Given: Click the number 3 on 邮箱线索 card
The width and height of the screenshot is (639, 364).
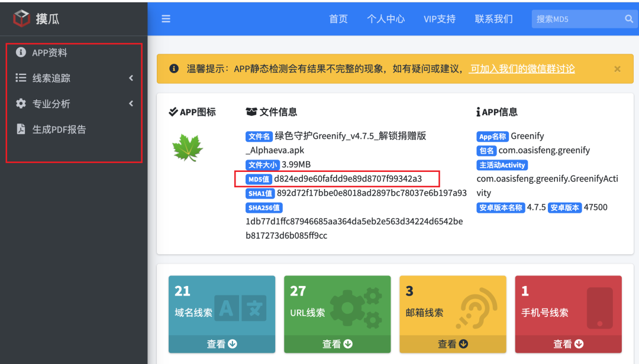Looking at the screenshot, I should point(409,291).
